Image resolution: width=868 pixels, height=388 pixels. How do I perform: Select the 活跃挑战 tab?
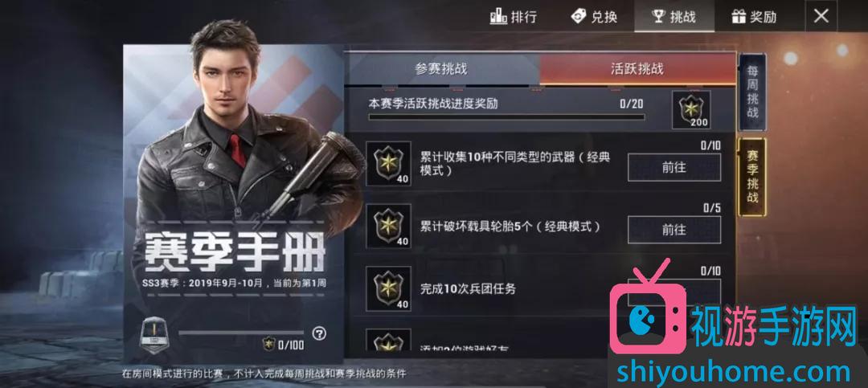[637, 69]
